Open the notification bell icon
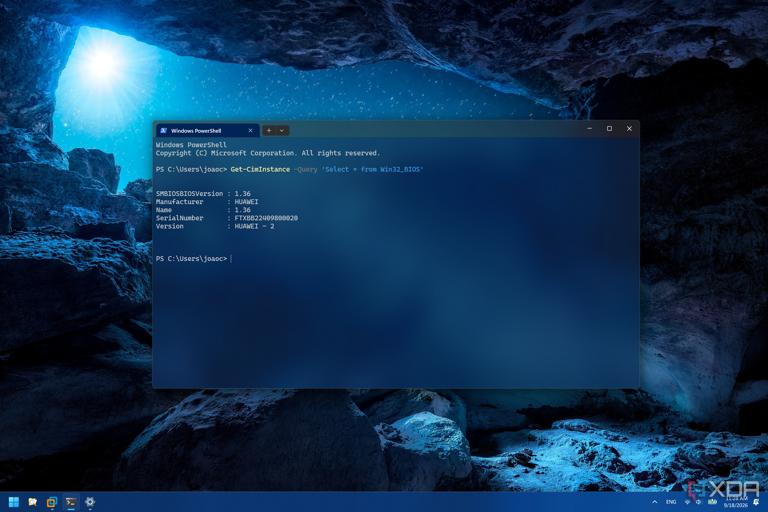The image size is (768, 512). click(x=756, y=502)
